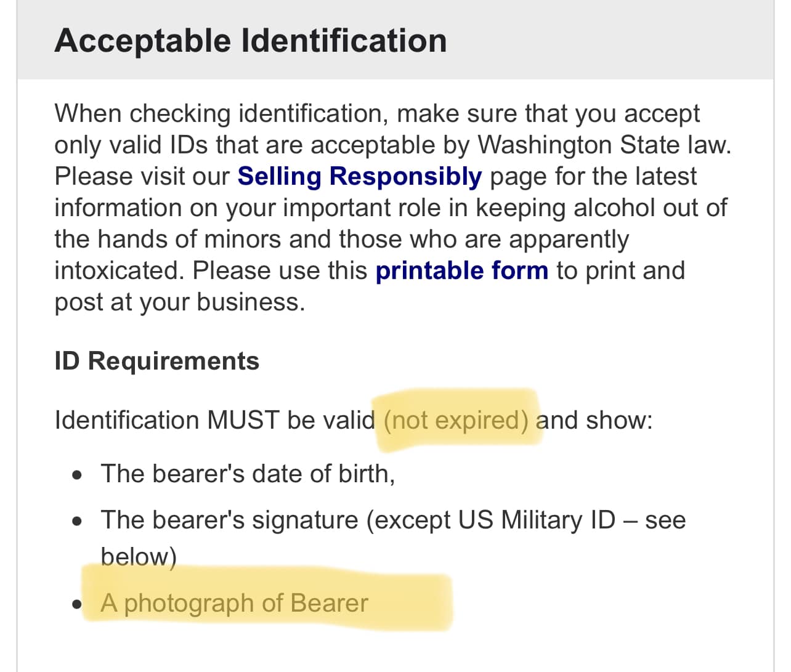Image resolution: width=791 pixels, height=672 pixels.
Task: Click the bearer's date of birth item
Action: point(248,474)
